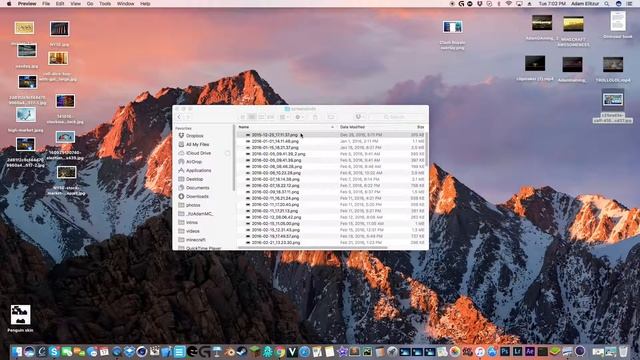Click the clock showing Tue 7:02 PM
The width and height of the screenshot is (640, 360).
pyautogui.click(x=552, y=4)
